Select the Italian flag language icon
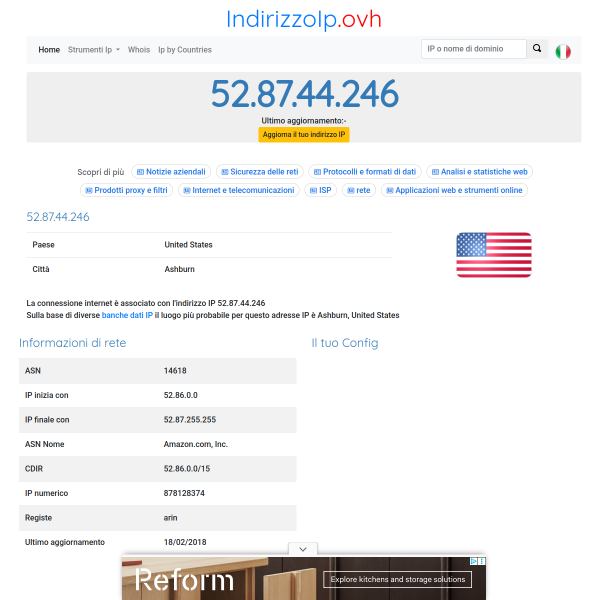The height and width of the screenshot is (600, 600). pyautogui.click(x=563, y=52)
